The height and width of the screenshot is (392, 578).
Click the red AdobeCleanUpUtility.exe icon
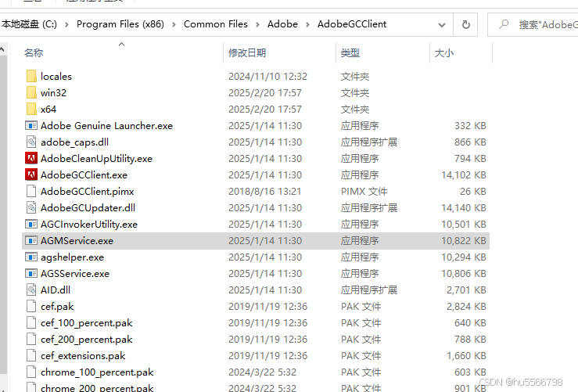coord(31,159)
